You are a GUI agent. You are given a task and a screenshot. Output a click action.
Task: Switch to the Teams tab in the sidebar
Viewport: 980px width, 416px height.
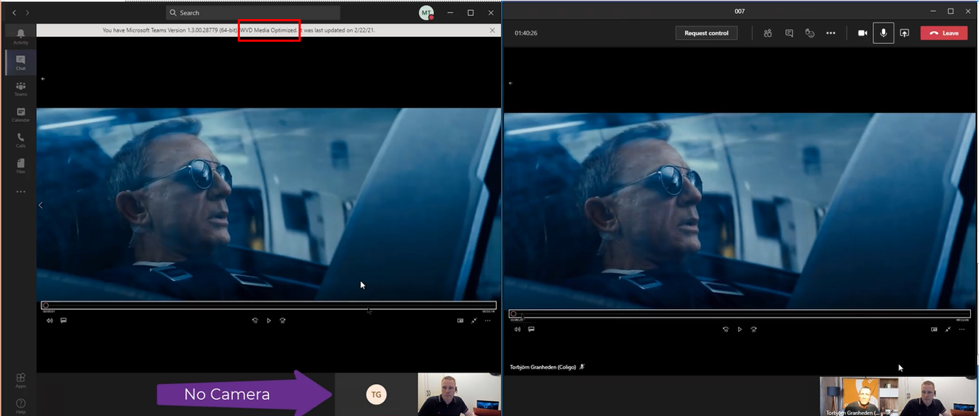click(20, 88)
